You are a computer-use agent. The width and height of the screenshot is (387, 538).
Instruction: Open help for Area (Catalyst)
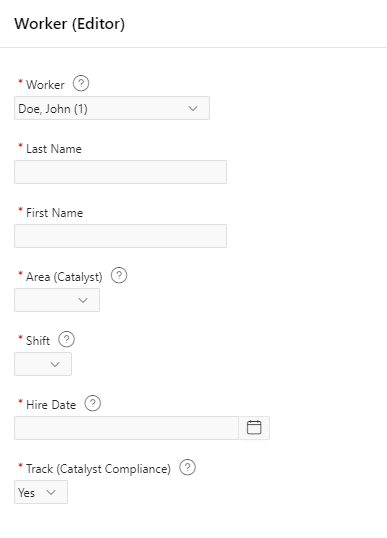(119, 276)
